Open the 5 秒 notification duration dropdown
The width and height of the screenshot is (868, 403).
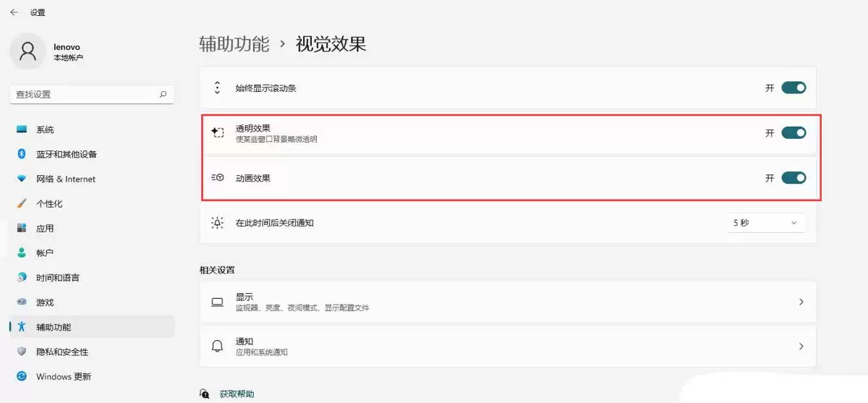[767, 223]
